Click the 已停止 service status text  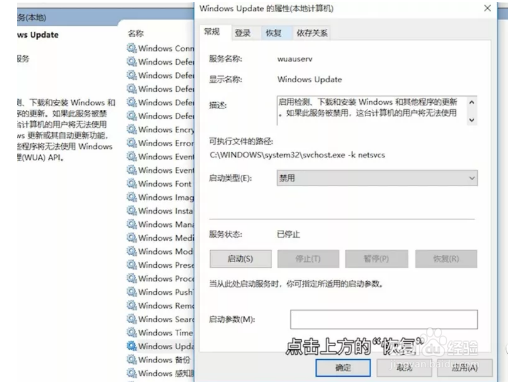[289, 234]
